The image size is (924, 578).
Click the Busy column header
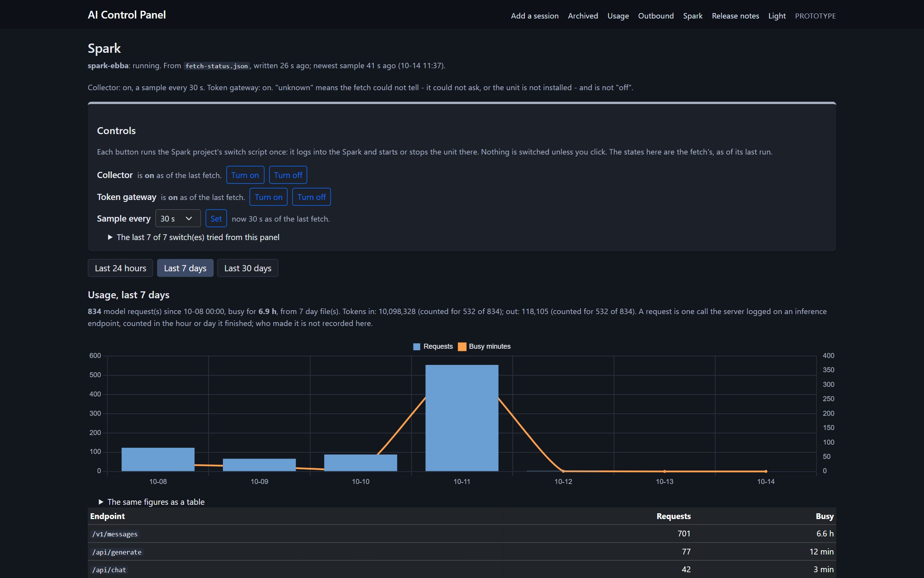[824, 516]
